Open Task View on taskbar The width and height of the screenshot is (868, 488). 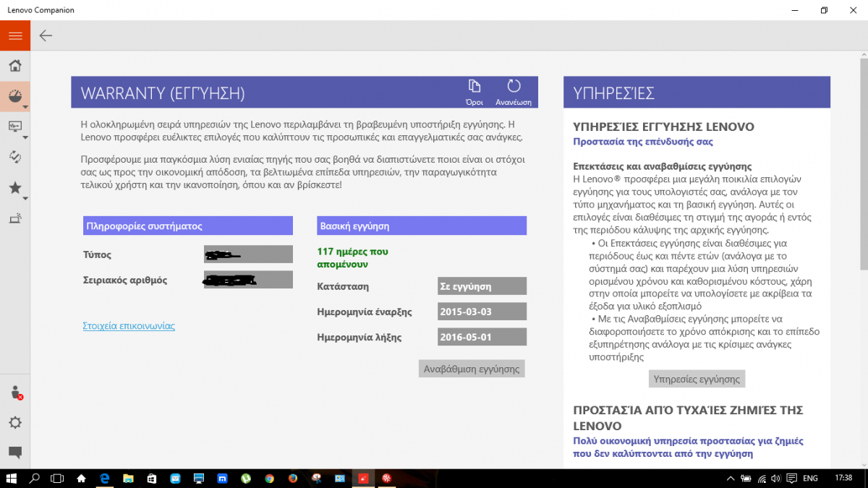point(57,478)
